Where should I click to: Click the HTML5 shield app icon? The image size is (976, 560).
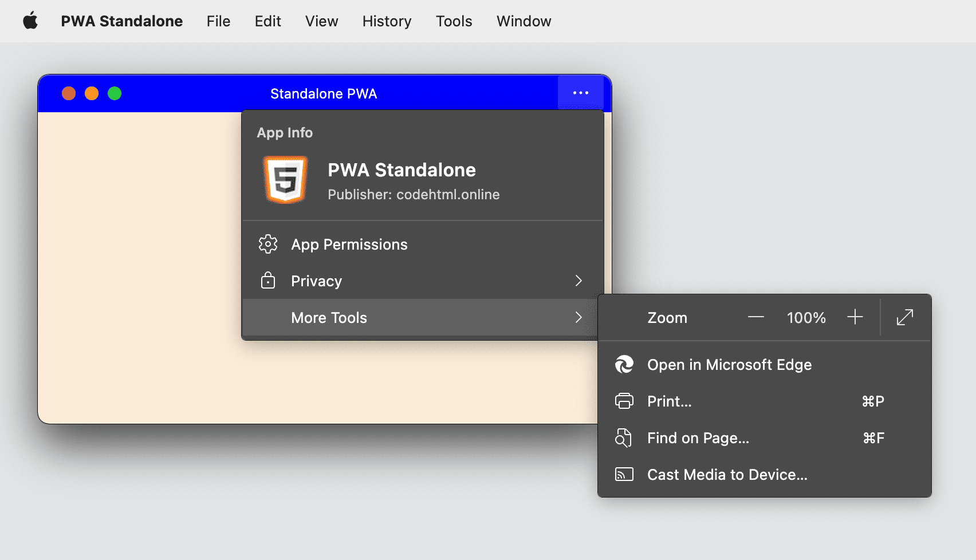(x=285, y=180)
